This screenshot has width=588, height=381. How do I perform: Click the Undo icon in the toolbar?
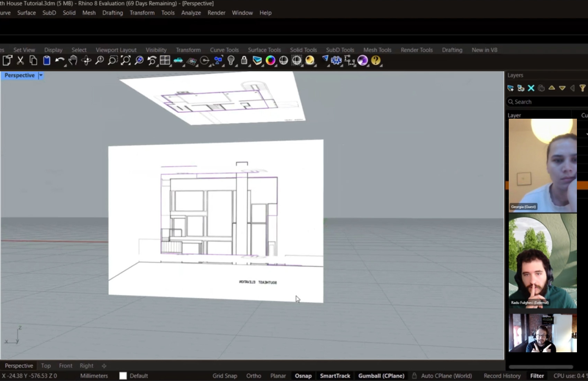tap(59, 61)
